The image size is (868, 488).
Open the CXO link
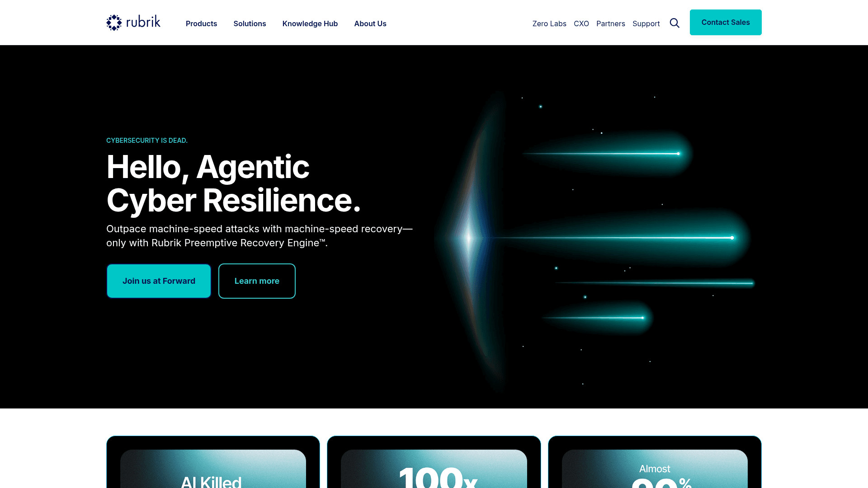(581, 23)
